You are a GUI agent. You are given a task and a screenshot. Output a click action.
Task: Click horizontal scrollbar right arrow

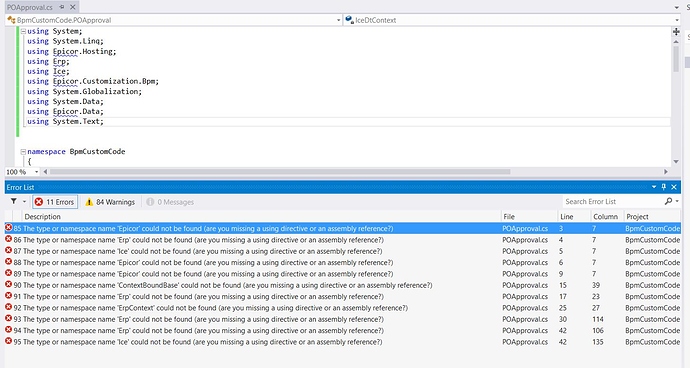(x=666, y=172)
